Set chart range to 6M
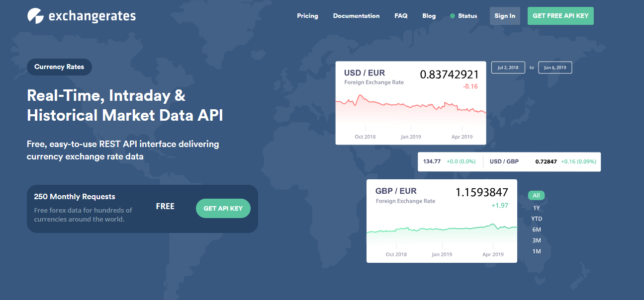The image size is (644, 300). click(x=536, y=229)
